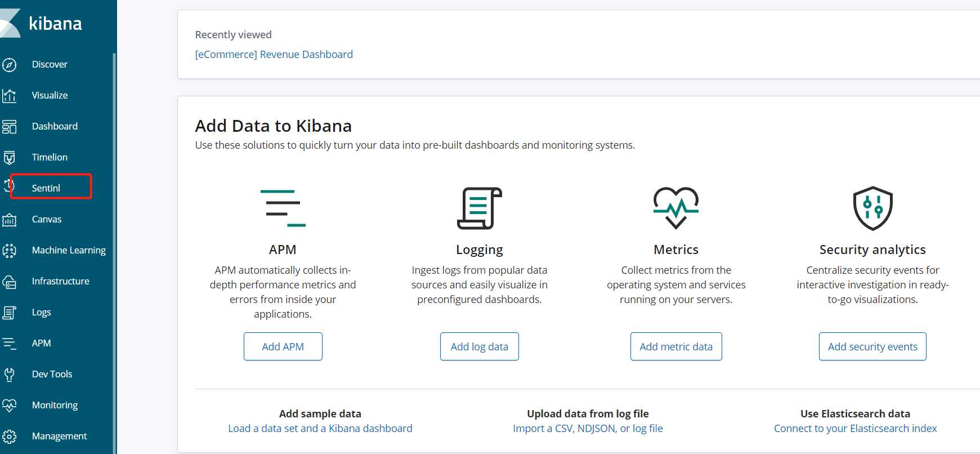Click the Management gear icon

[x=9, y=437]
